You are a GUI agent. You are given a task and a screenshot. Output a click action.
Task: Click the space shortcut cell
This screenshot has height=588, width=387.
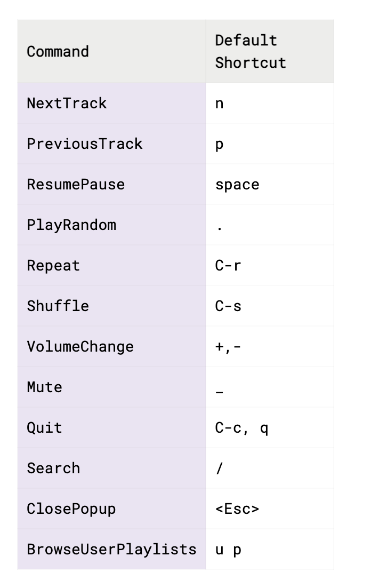pyautogui.click(x=269, y=184)
